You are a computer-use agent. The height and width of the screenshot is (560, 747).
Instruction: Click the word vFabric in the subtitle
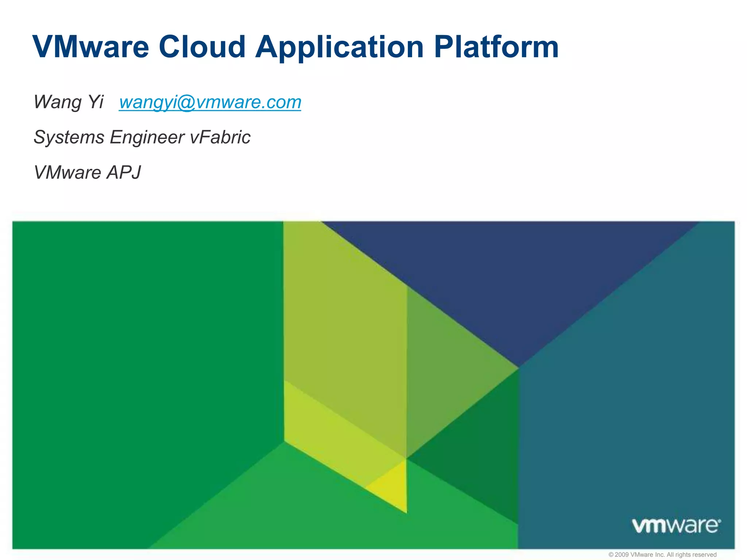coord(220,137)
